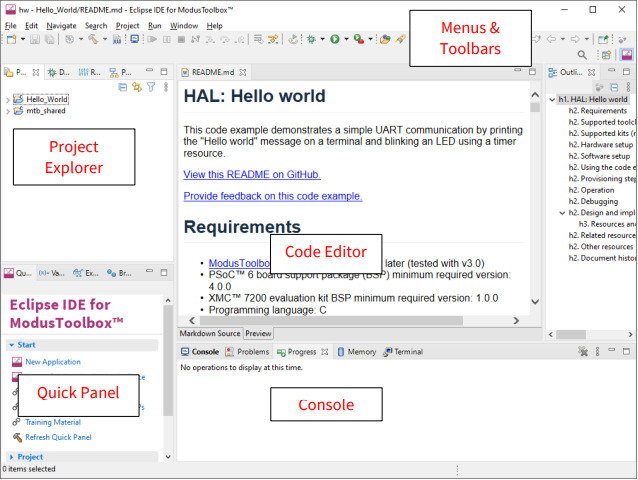Click the Collapse All icon in Project Explorer

pos(122,88)
